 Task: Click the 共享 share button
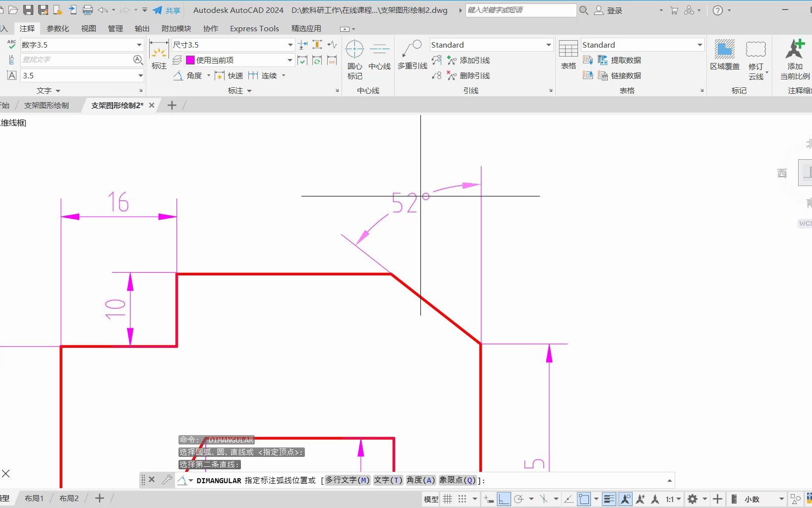click(167, 10)
